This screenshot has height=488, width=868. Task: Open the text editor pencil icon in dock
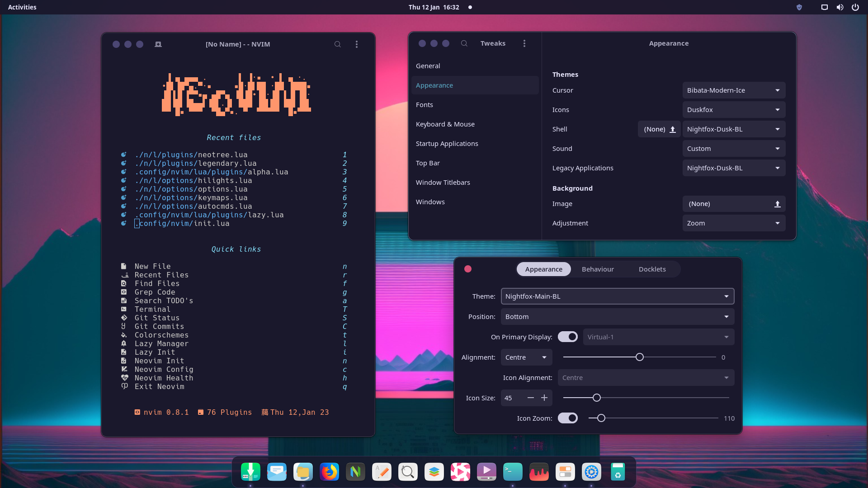tap(382, 472)
